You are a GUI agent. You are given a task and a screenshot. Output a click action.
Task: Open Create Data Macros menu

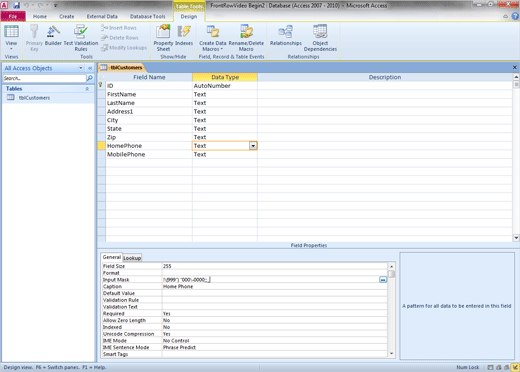coord(213,37)
